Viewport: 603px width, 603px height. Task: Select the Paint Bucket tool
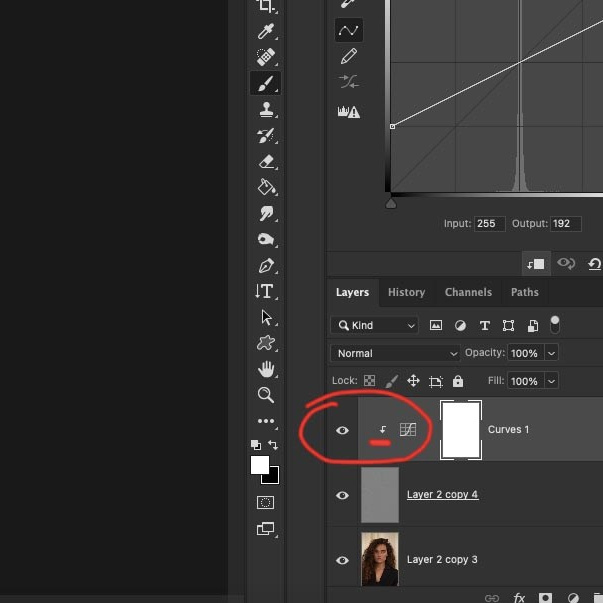click(266, 187)
